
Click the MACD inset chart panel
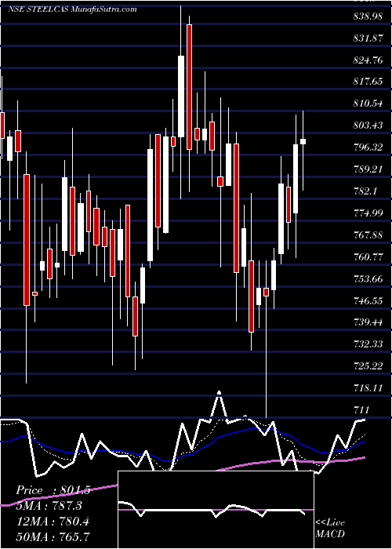click(216, 510)
